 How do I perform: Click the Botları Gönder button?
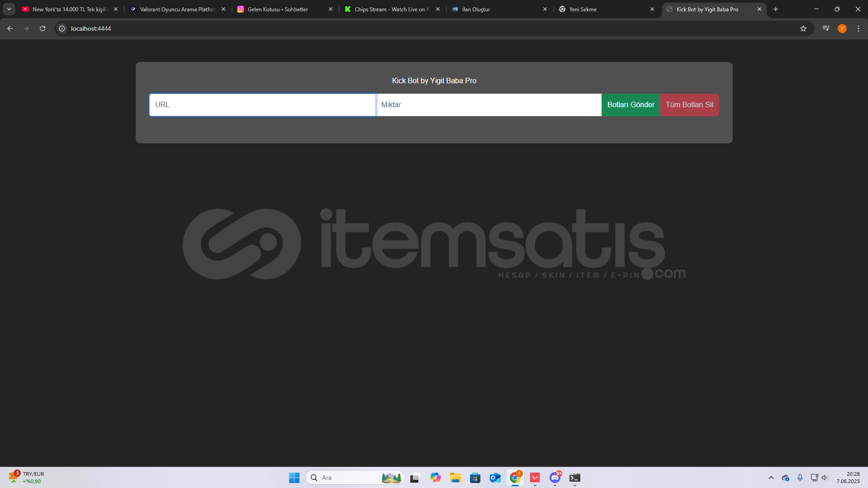click(x=631, y=105)
